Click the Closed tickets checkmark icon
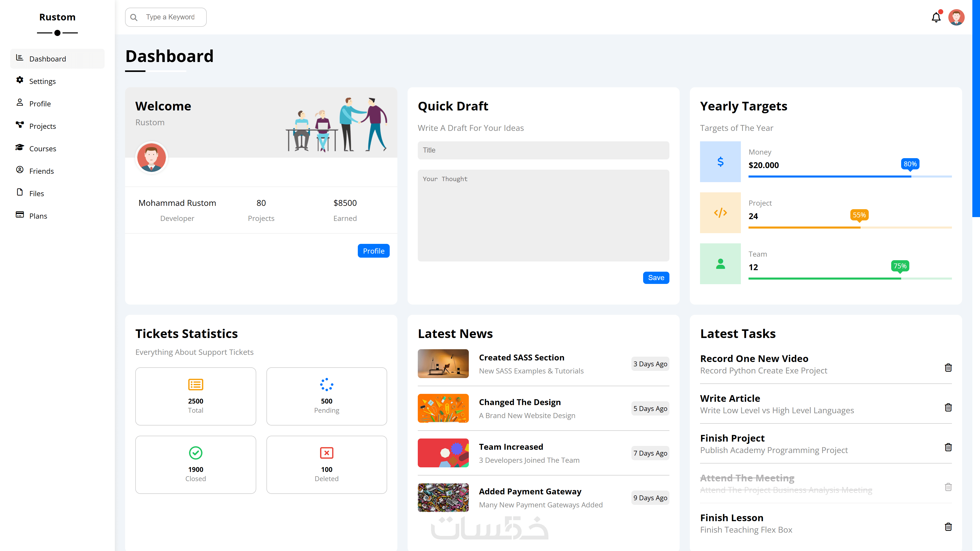The image size is (980, 551). (195, 453)
